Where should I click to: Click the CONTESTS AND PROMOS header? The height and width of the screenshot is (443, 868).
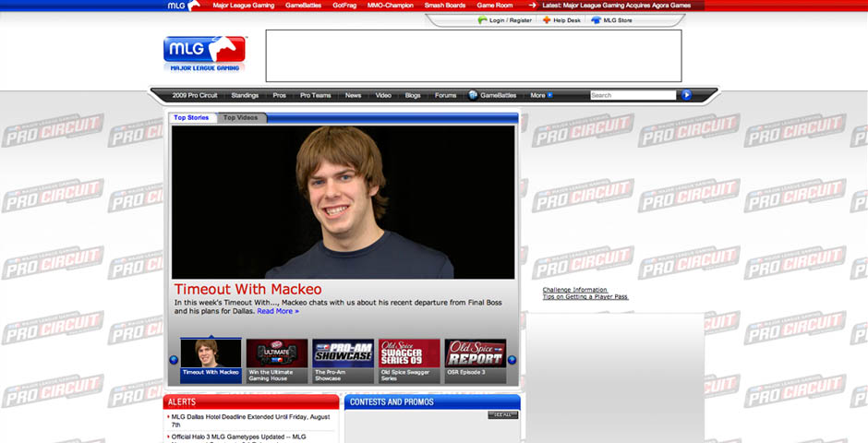(x=432, y=402)
